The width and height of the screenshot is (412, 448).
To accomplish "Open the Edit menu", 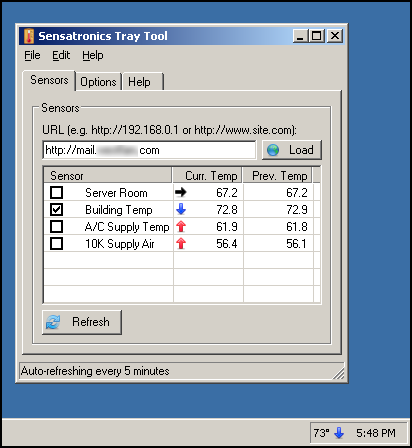I will (61, 55).
